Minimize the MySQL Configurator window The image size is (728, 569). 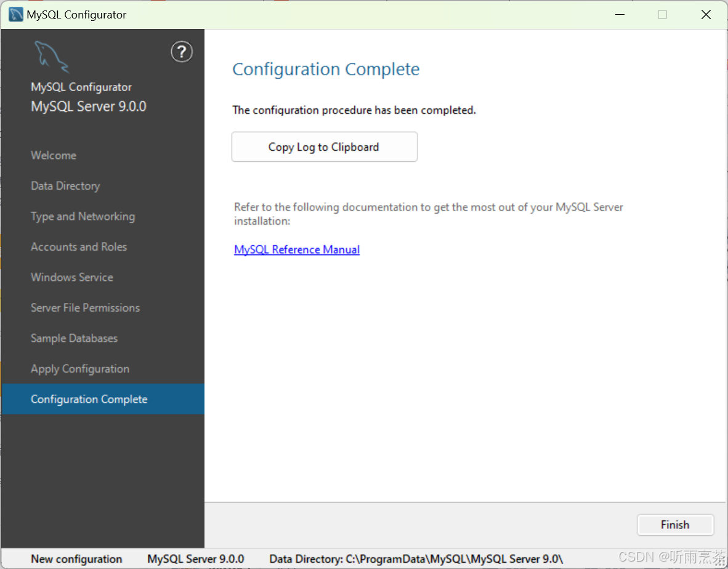click(x=620, y=14)
